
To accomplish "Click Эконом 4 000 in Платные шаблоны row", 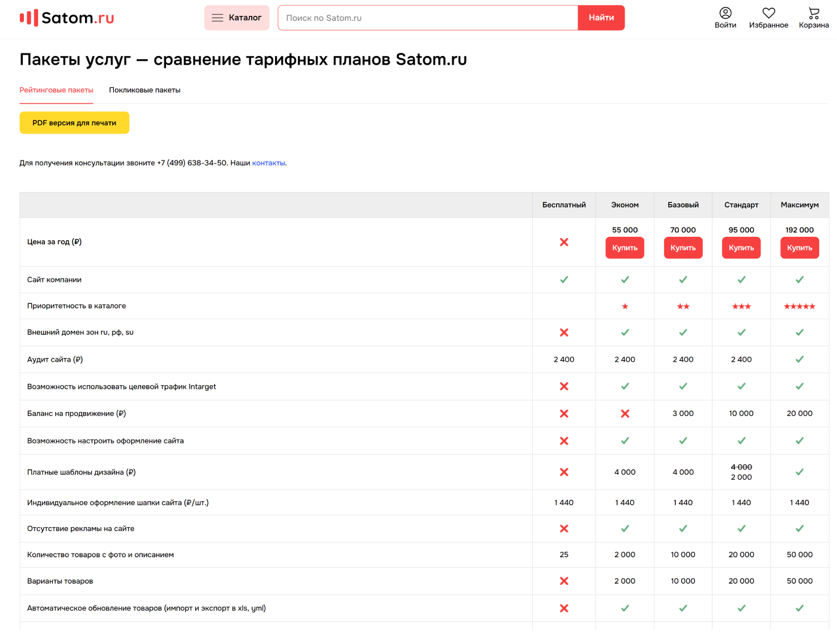I will point(625,472).
